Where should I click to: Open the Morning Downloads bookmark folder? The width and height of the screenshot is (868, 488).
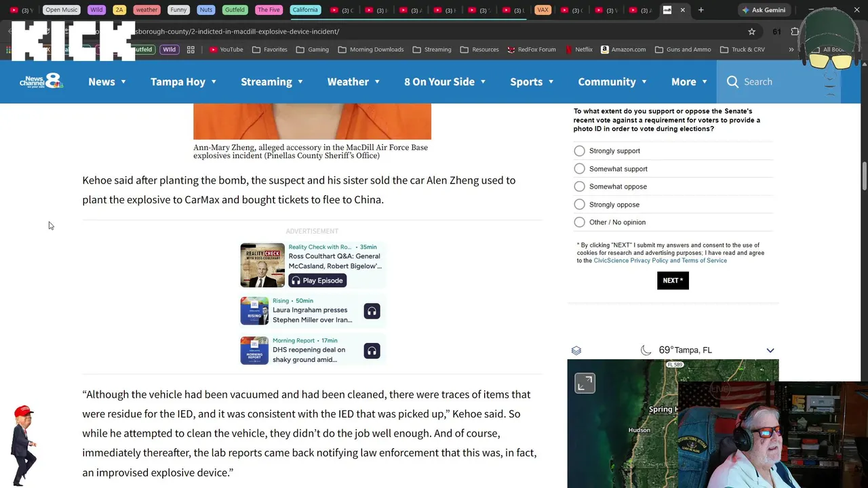pos(371,49)
